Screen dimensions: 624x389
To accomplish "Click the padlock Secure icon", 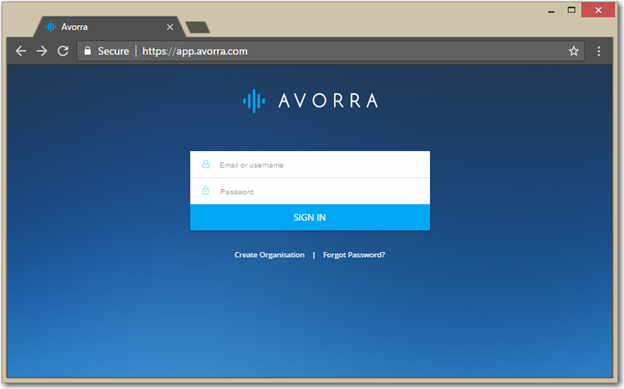I will point(88,51).
